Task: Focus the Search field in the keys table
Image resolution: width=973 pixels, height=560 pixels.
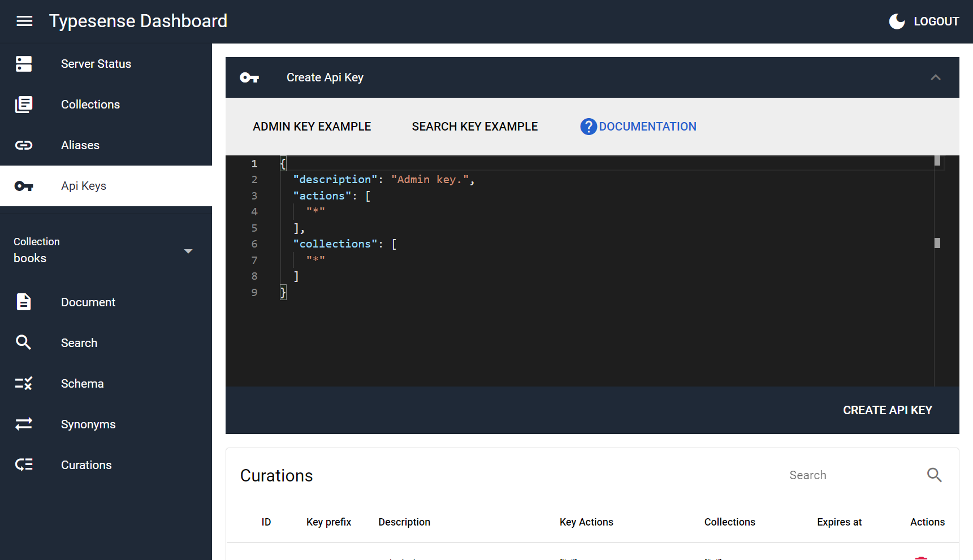Action: click(852, 475)
